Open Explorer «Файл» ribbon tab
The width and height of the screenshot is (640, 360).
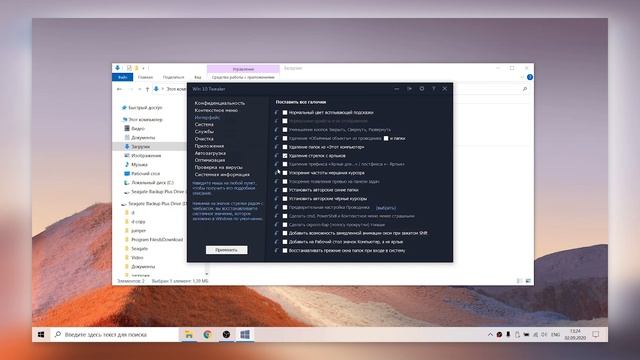pyautogui.click(x=122, y=77)
